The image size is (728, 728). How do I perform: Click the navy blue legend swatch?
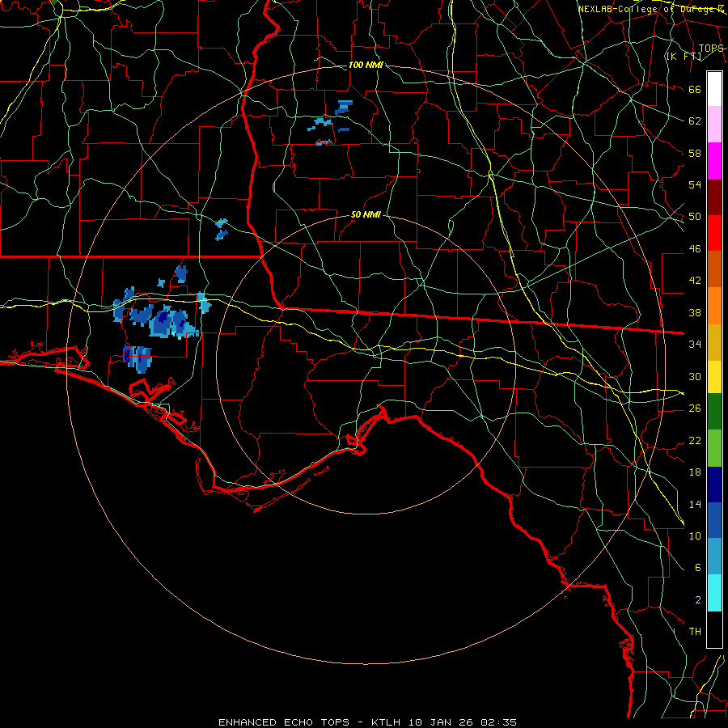tap(714, 485)
